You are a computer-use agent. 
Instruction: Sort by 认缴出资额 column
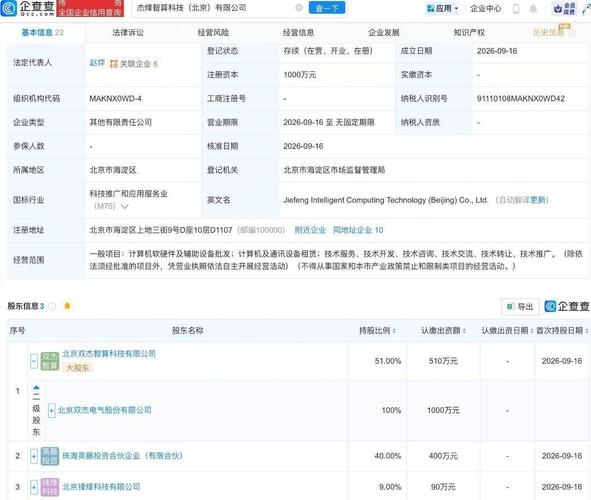444,330
